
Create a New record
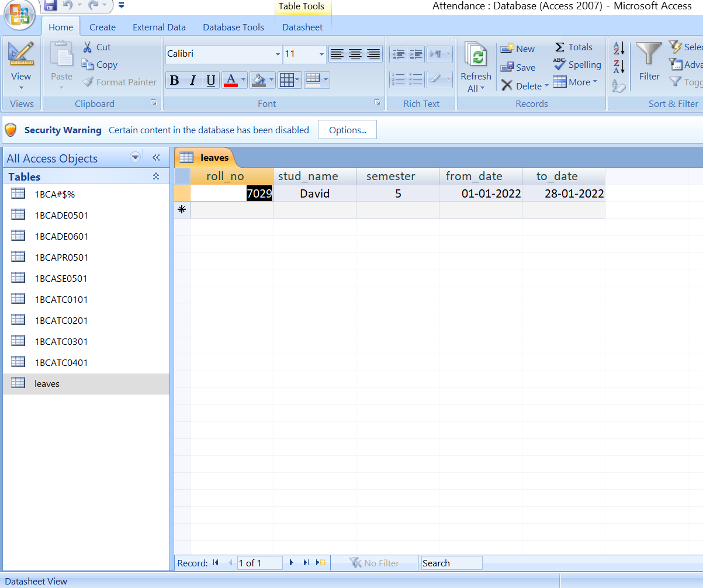tap(518, 49)
